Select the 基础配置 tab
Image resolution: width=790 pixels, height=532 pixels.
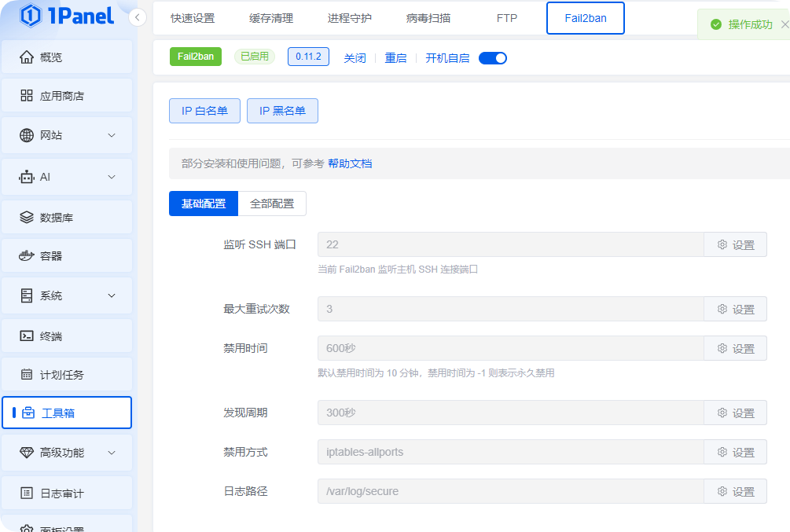click(x=204, y=204)
